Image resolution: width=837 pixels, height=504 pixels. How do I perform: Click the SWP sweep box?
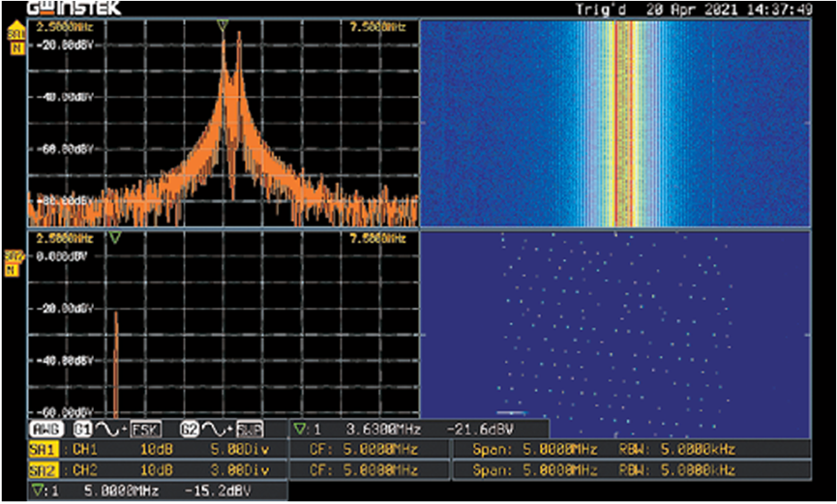click(x=250, y=430)
